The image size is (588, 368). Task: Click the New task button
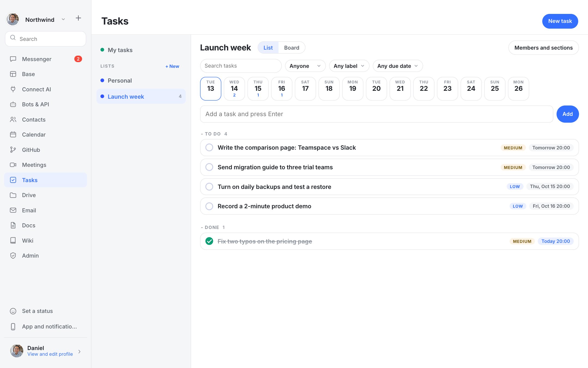(x=560, y=21)
